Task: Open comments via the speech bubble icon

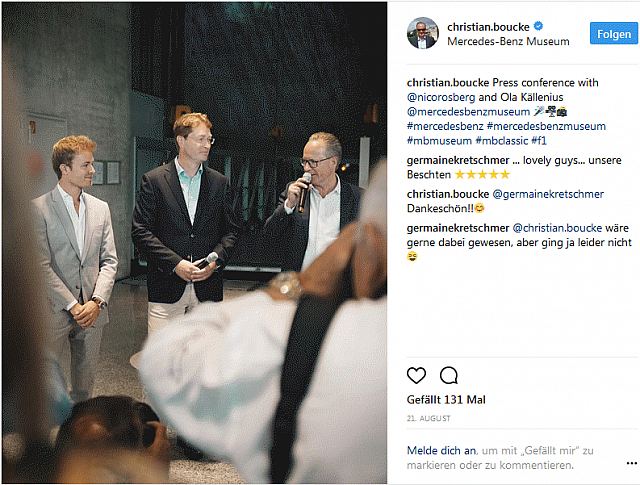Action: (449, 375)
